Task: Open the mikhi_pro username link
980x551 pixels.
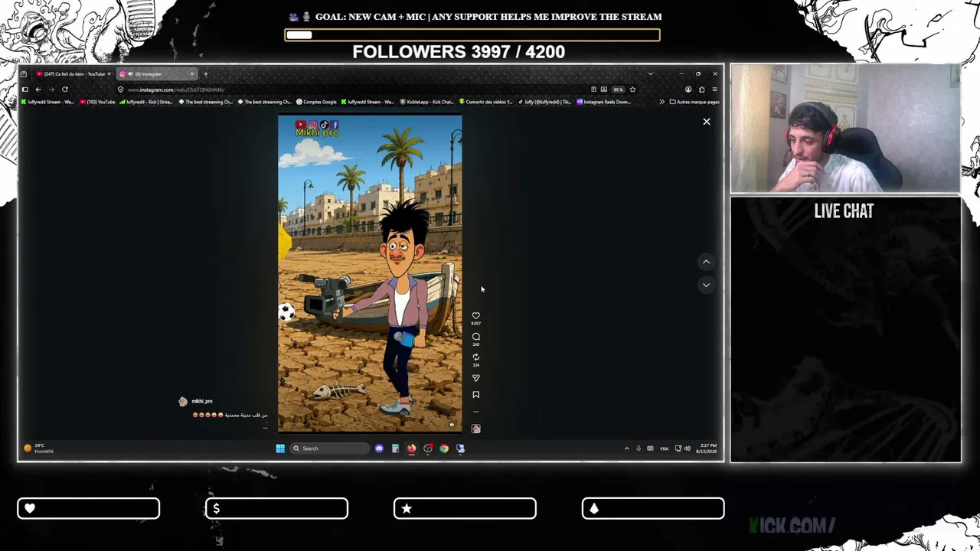Action: click(x=202, y=401)
